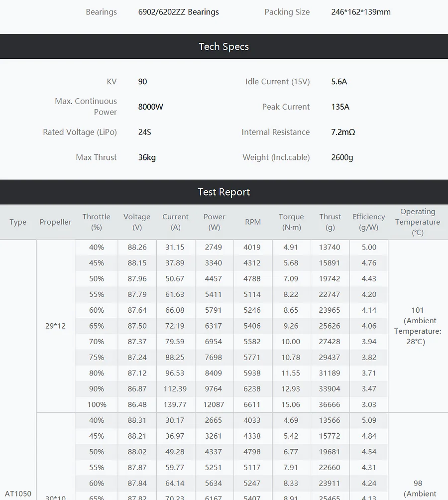The image size is (448, 500).
Task: Click the Voltage (V) column header
Action: coord(137,222)
